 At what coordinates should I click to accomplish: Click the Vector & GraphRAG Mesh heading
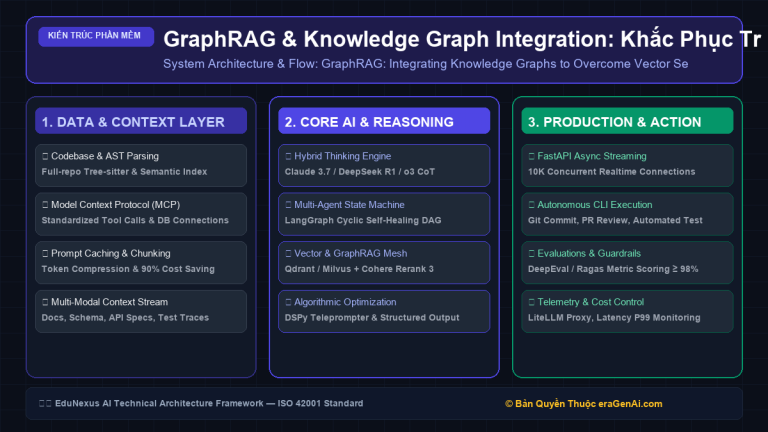(351, 253)
